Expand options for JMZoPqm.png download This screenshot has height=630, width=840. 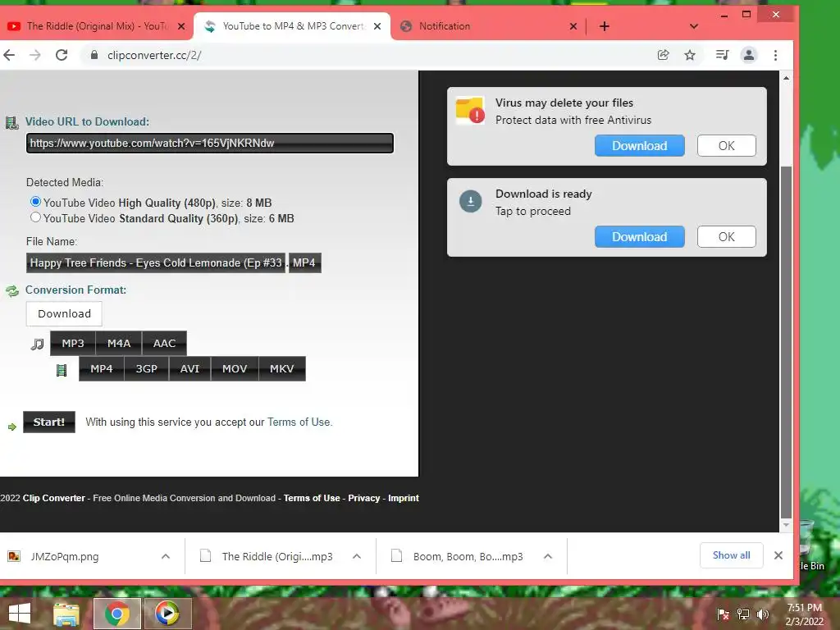[x=166, y=557]
